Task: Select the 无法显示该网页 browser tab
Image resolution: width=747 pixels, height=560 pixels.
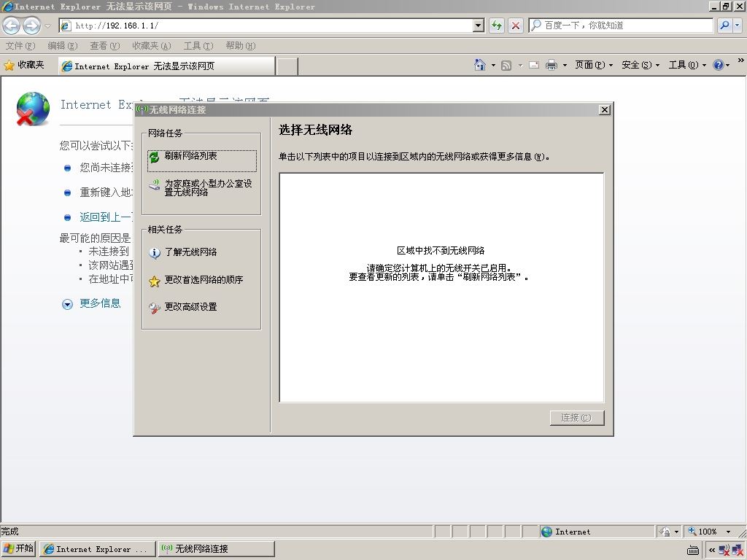Action: (x=166, y=66)
